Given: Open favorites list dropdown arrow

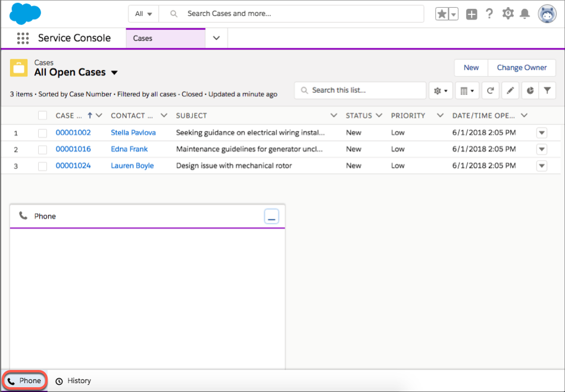Looking at the screenshot, I should click(x=454, y=14).
